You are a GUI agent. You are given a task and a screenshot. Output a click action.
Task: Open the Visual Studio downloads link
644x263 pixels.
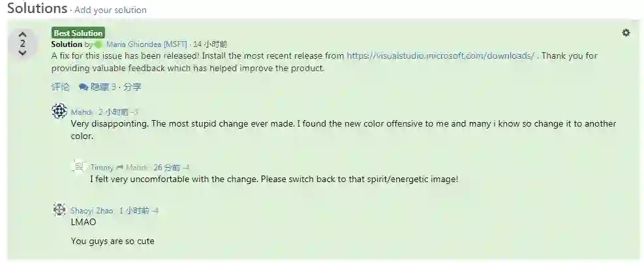[440, 56]
